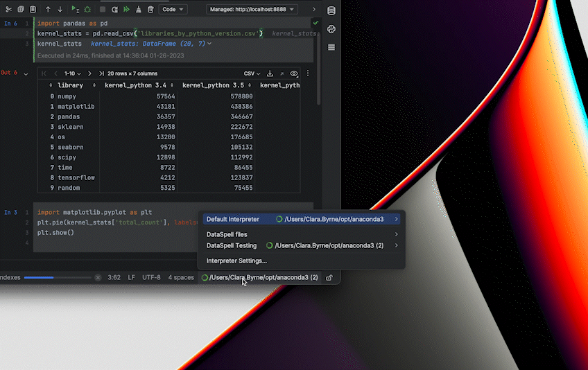Move cell up with the up arrow
The image size is (588, 370).
pyautogui.click(x=48, y=10)
